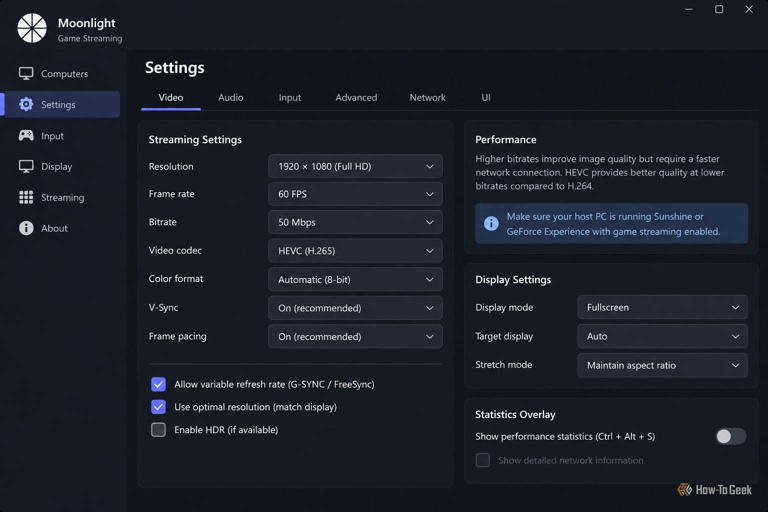Click the Display Settings heading

[513, 280]
